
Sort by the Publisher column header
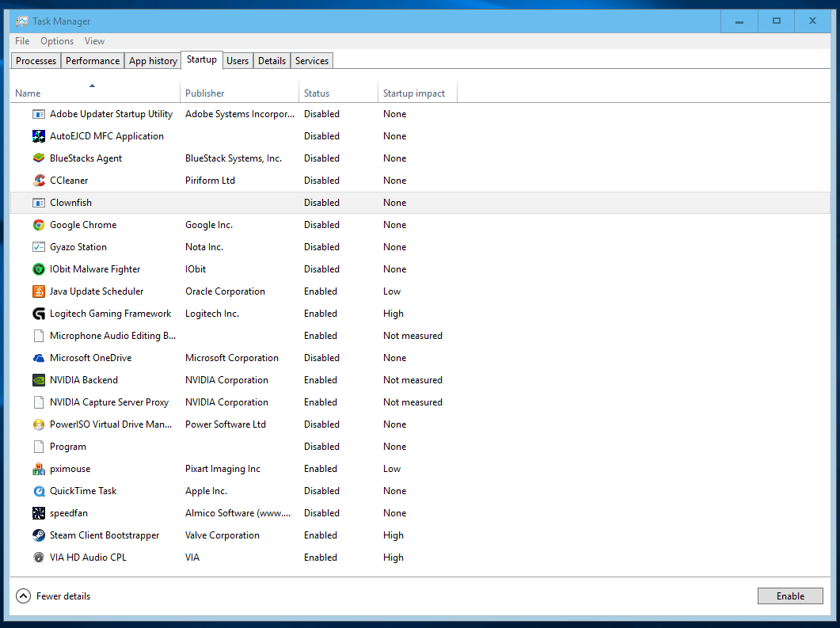tap(239, 93)
